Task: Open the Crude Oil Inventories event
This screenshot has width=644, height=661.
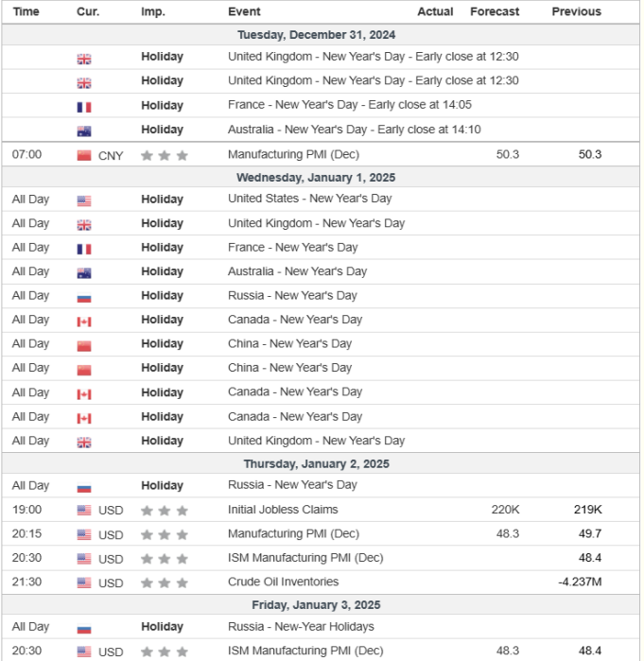Action: 283,582
